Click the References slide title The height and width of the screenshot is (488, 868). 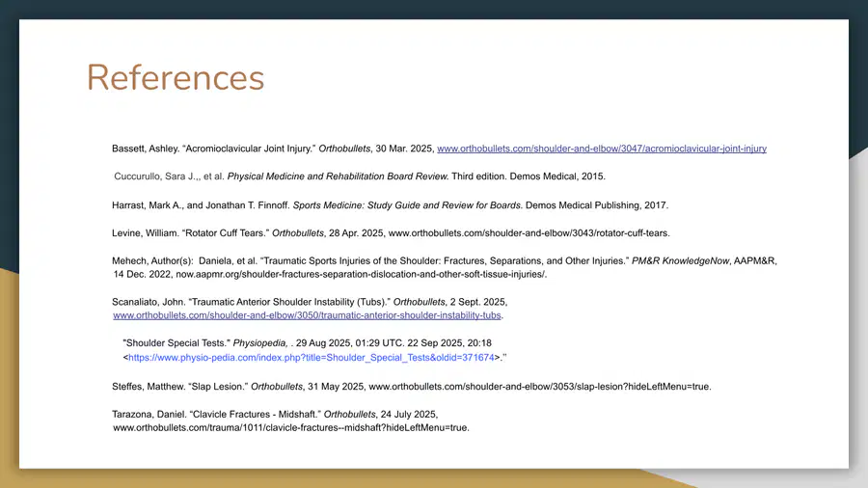176,77
